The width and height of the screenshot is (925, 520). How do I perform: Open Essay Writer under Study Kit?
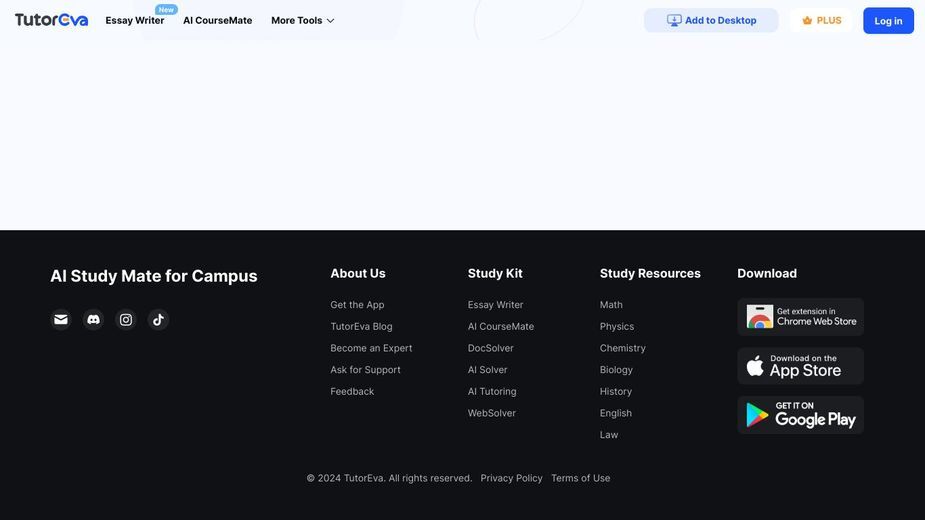point(496,305)
